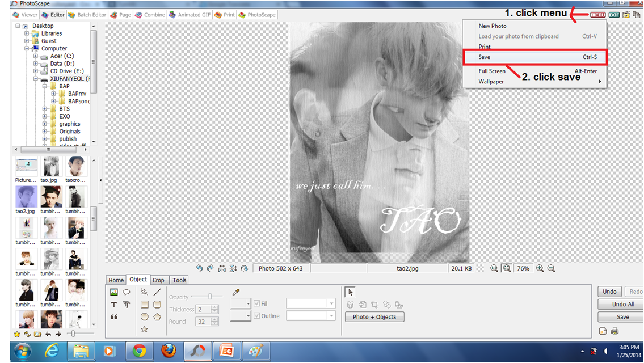Expand the graphics folder node

(x=45, y=124)
